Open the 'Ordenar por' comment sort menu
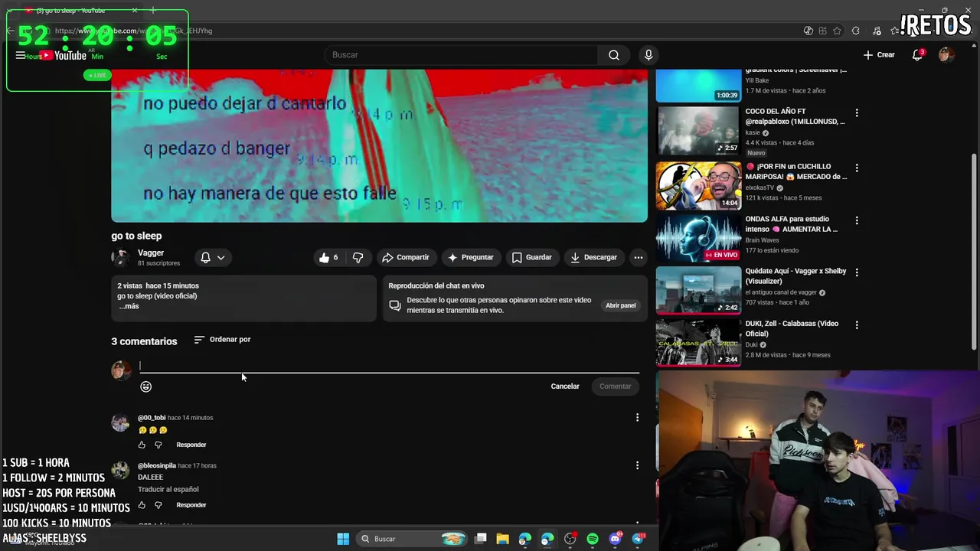This screenshot has height=551, width=980. pos(222,340)
